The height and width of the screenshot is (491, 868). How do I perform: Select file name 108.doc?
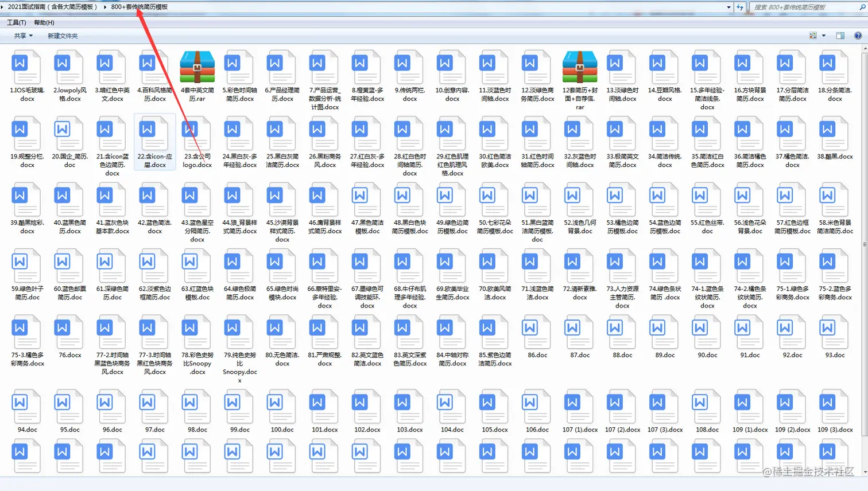[707, 429]
